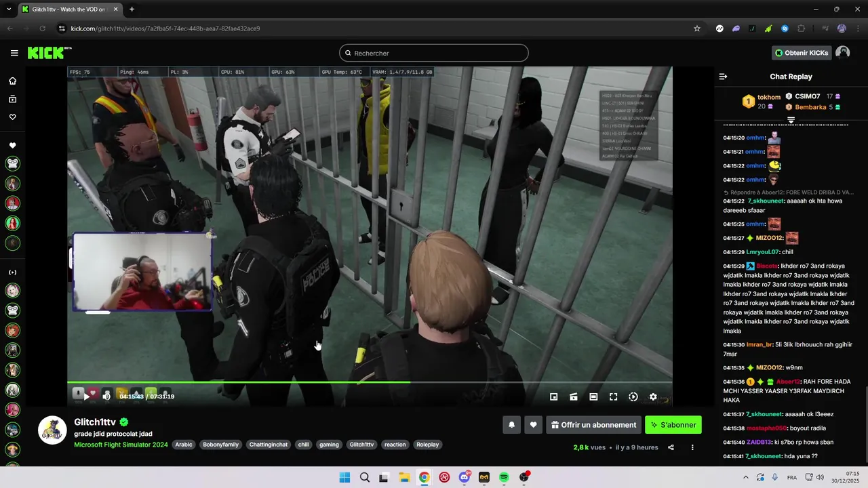Expand the gifters leaderboard chevron
868x488 pixels.
click(x=791, y=120)
